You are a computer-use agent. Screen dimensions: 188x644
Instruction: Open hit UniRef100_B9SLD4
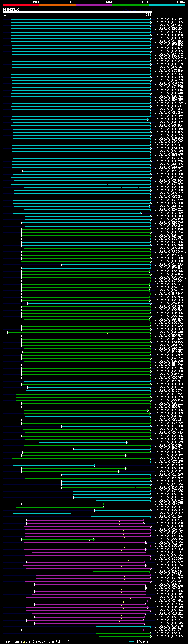point(169,28)
